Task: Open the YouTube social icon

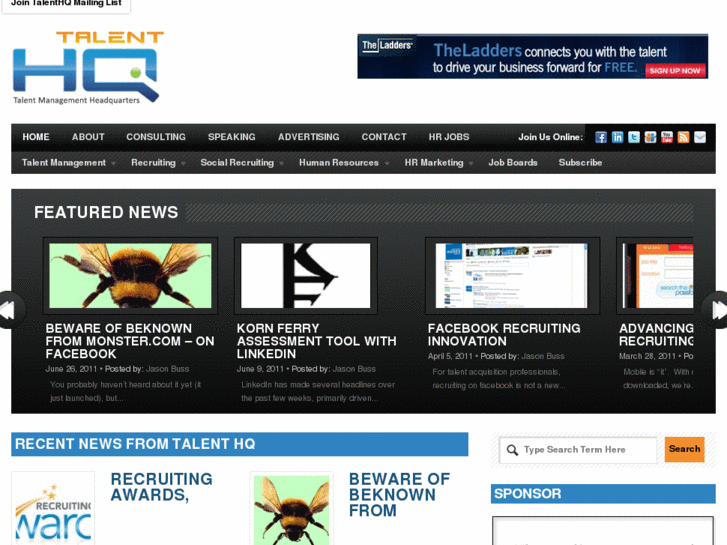Action: coord(667,137)
